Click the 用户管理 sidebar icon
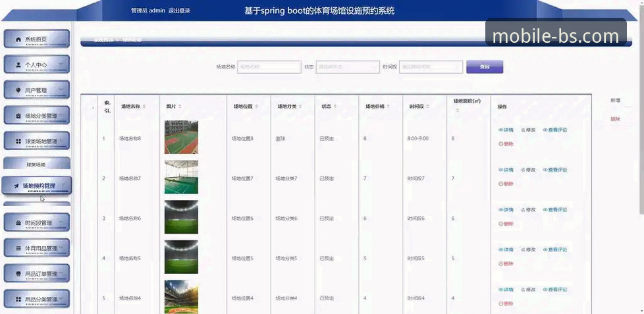 (x=18, y=90)
